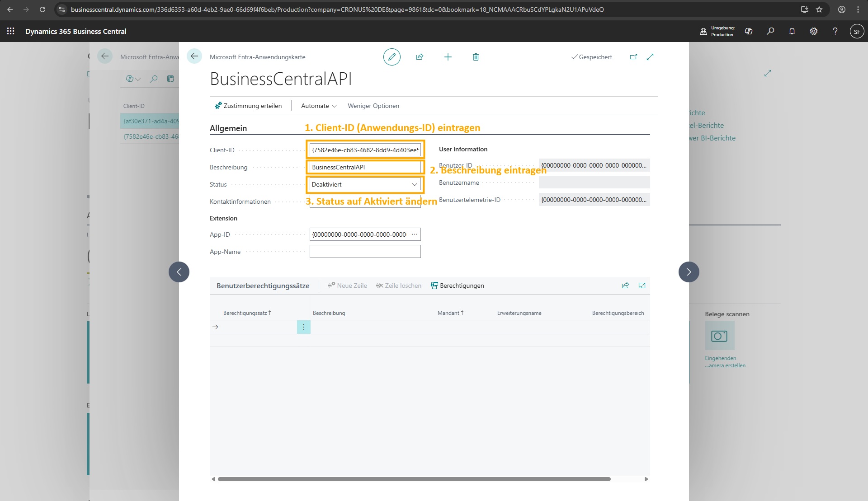
Task: Click Zustimmung erteilen action
Action: (x=248, y=106)
